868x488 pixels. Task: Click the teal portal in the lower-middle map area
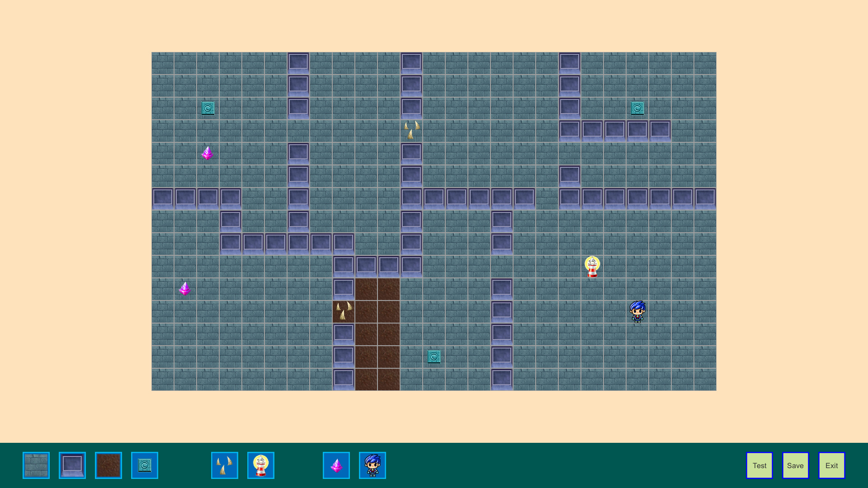434,357
